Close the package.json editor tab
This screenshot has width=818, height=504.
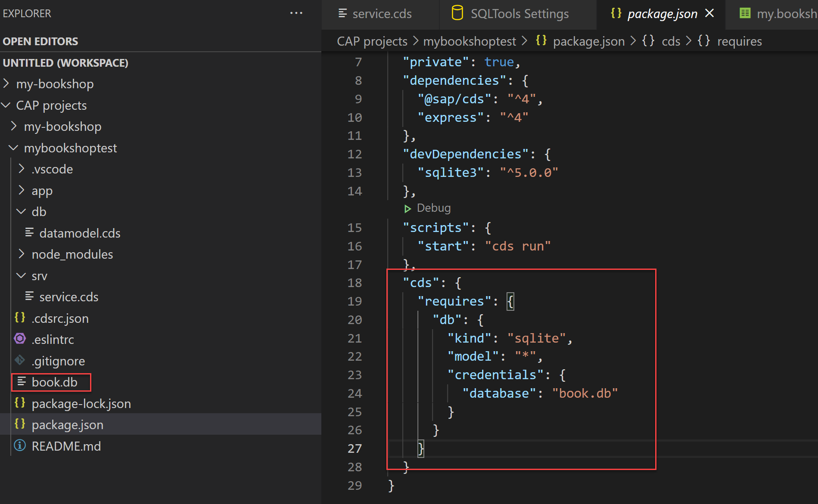click(x=709, y=14)
